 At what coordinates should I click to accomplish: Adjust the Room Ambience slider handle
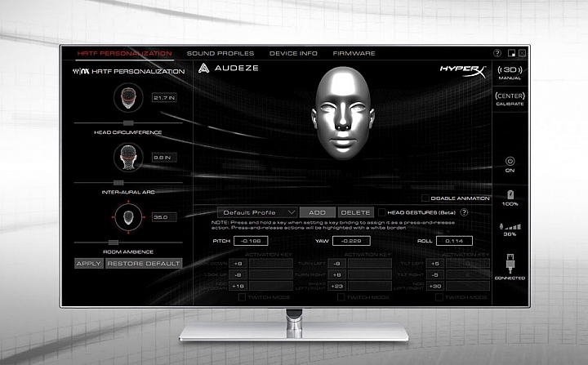pos(114,243)
